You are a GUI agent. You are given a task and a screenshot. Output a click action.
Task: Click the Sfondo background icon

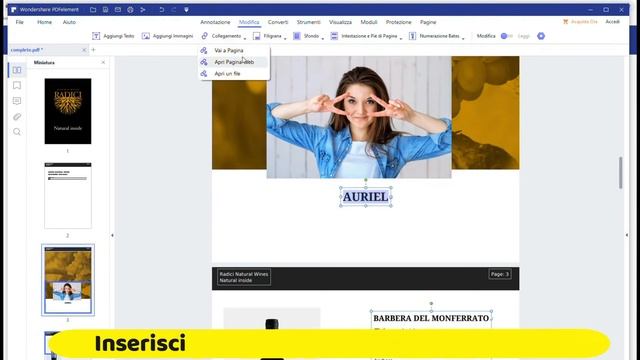(297, 36)
